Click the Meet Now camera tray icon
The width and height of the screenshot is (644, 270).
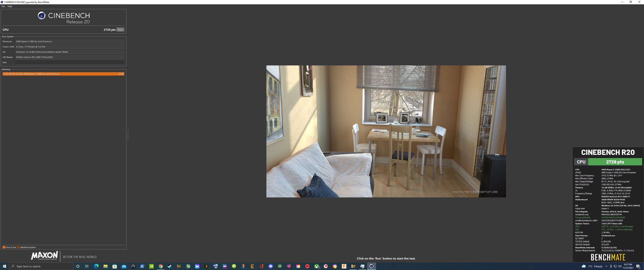(x=611, y=266)
